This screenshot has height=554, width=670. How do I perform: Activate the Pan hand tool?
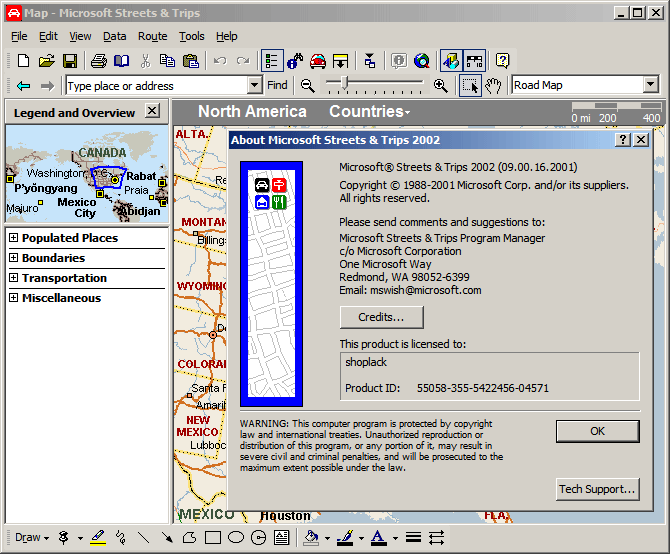pos(494,86)
